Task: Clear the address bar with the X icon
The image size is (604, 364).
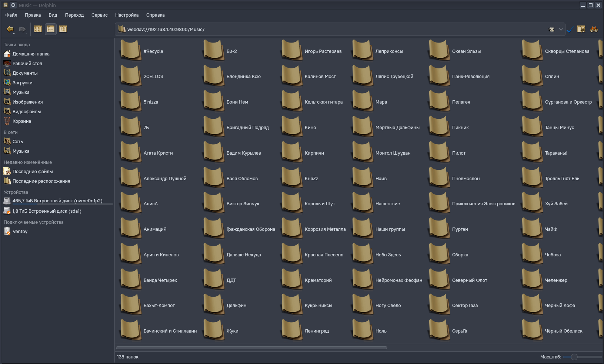Action: pos(551,30)
